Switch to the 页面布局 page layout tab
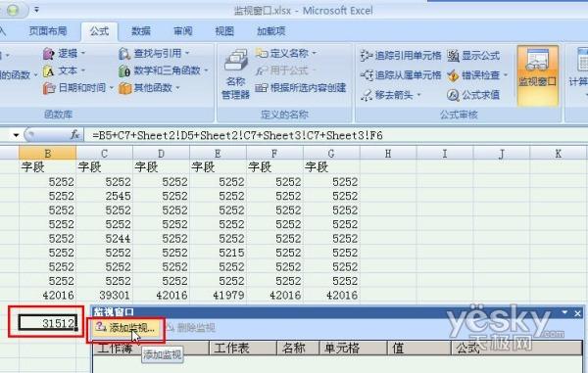This screenshot has height=373, width=588. pyautogui.click(x=48, y=31)
